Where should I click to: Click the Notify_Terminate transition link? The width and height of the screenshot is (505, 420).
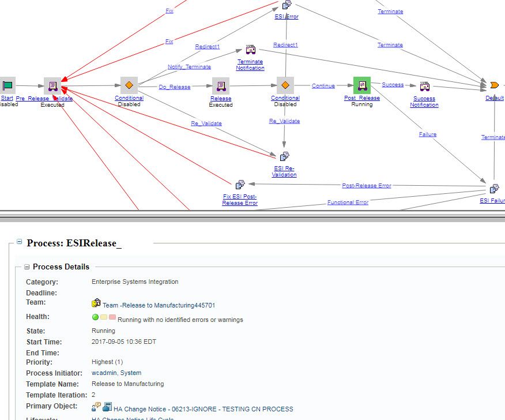[189, 67]
